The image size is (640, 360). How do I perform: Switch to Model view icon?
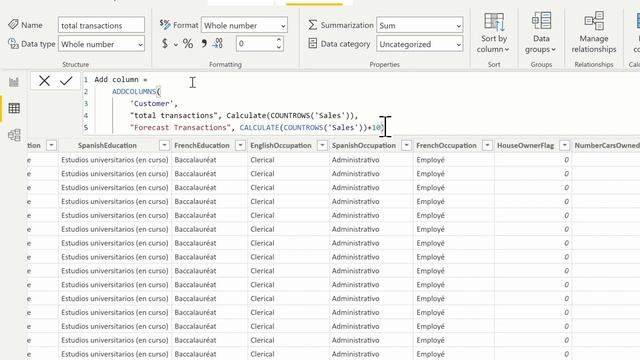coord(14,135)
